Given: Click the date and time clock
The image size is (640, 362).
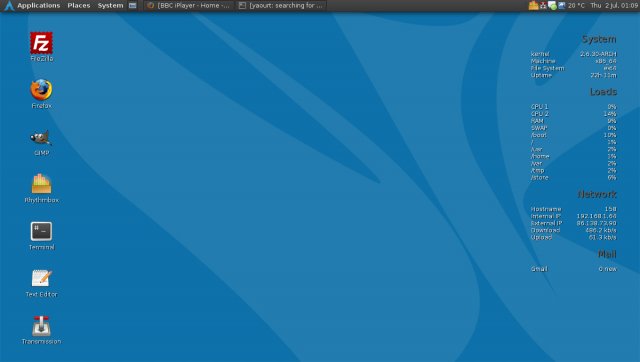Looking at the screenshot, I should pos(614,5).
